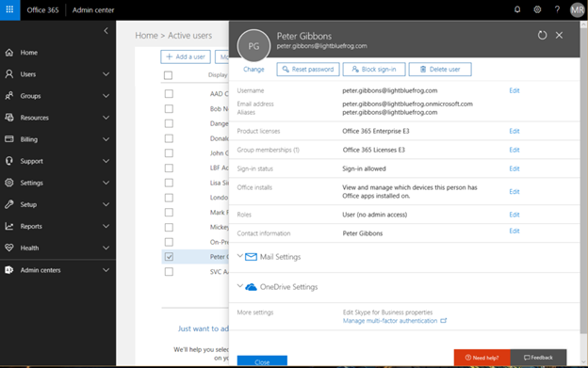Toggle the select-all users checkbox
The image size is (588, 368).
[x=169, y=75]
